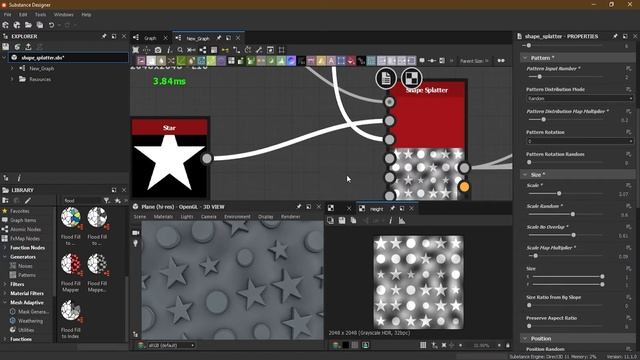Click the Flood Fill Mapper red thumbnail
Screen dimensions: 640x360
point(71,264)
